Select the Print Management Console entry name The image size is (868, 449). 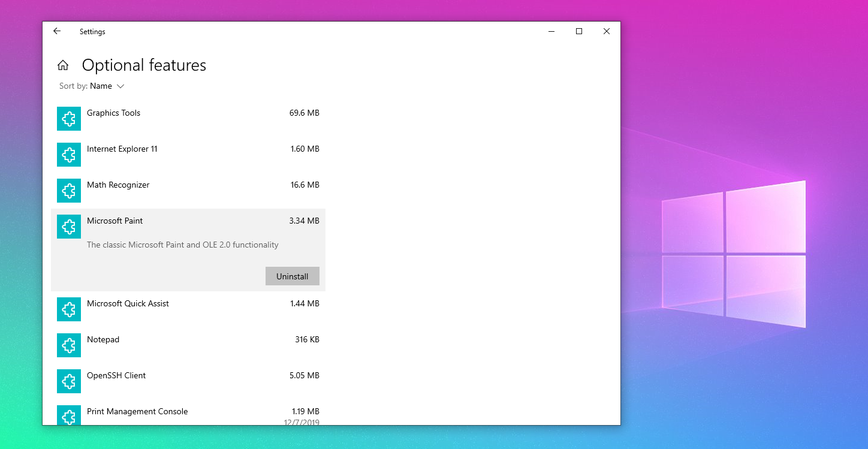137,411
